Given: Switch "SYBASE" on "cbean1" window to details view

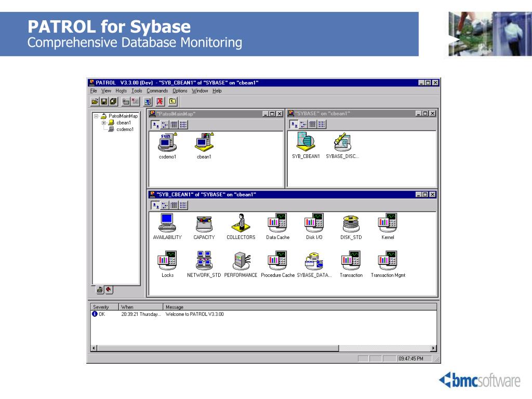Looking at the screenshot, I should (x=322, y=125).
